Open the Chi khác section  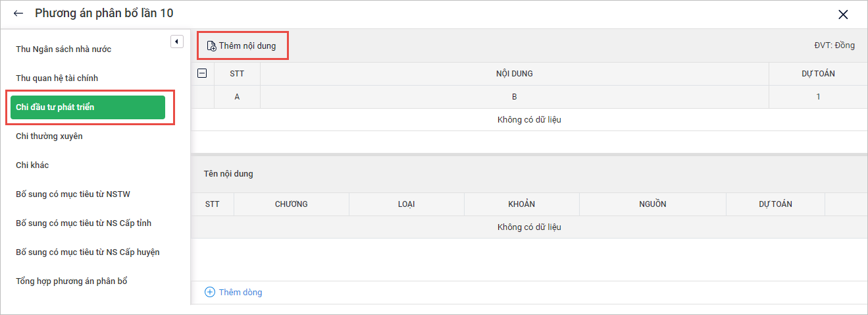coord(32,165)
